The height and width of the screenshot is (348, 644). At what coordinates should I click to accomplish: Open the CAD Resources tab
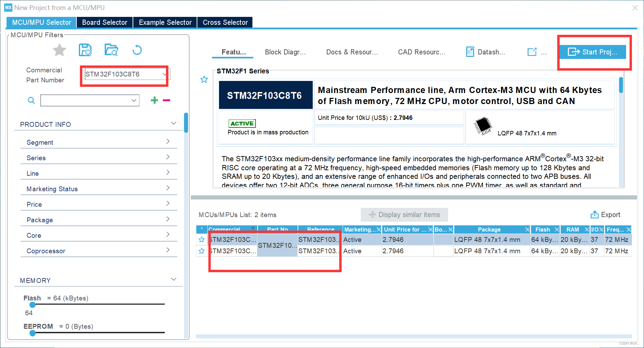[x=422, y=52]
